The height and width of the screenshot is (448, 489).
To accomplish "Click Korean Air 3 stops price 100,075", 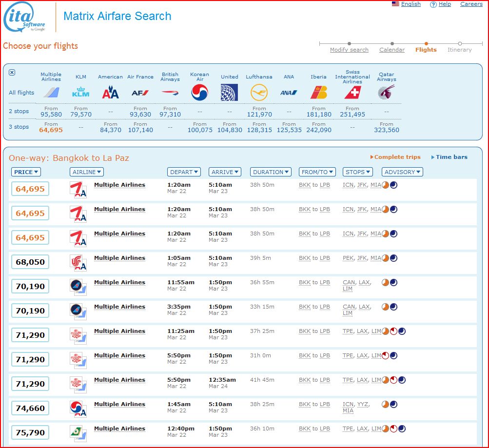I will [x=199, y=130].
